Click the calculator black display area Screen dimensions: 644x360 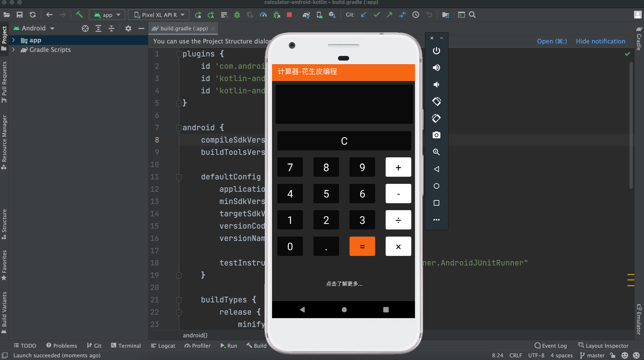coord(344,104)
